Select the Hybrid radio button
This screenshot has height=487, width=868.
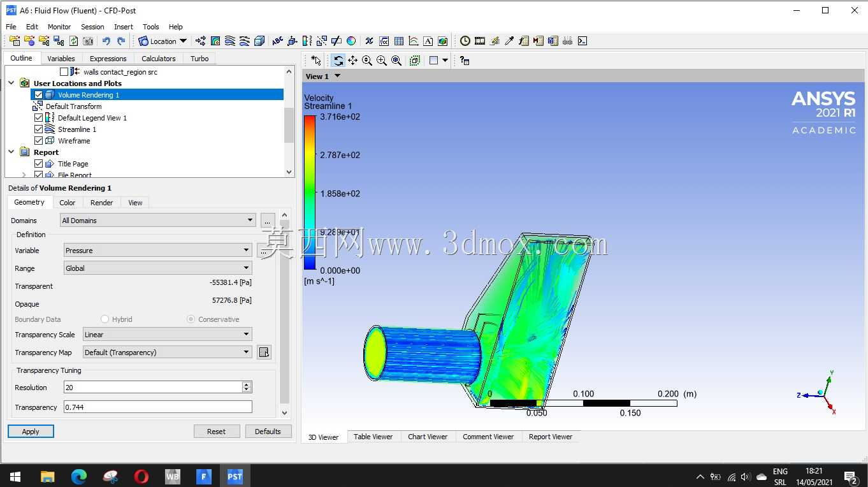(105, 319)
